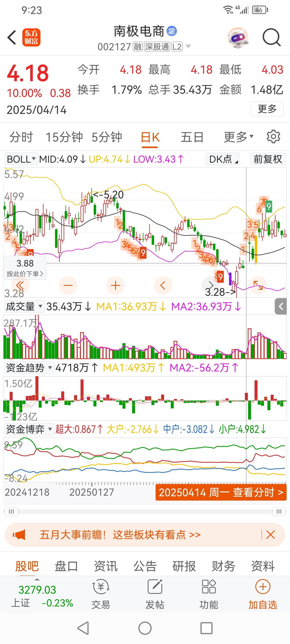Tap the L2 level tag
290x644 pixels.
177,47
